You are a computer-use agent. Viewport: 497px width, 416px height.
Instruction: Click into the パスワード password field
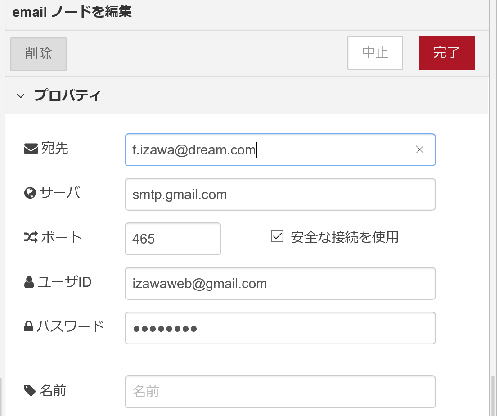(280, 328)
